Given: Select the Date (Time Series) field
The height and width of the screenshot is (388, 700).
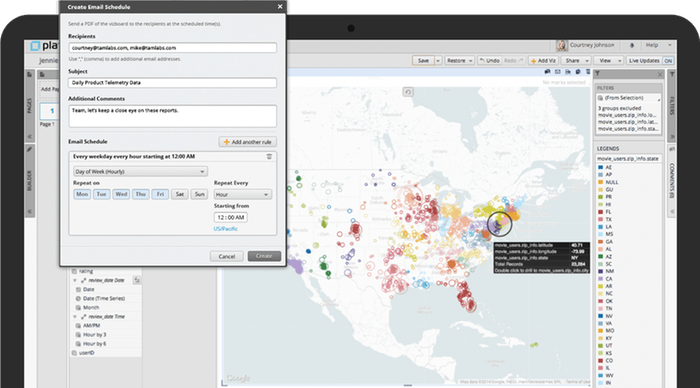Looking at the screenshot, I should tap(104, 299).
